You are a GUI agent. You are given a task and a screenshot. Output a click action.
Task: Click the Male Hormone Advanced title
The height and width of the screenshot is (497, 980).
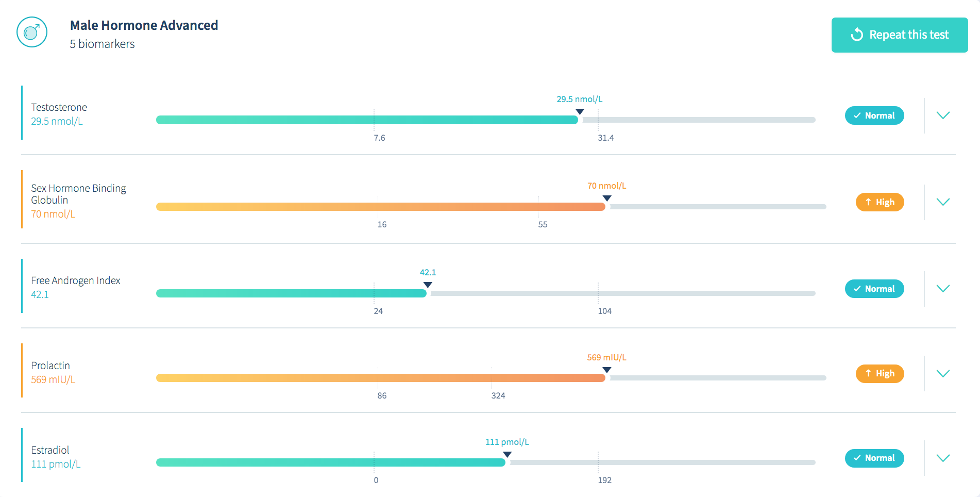tap(144, 25)
